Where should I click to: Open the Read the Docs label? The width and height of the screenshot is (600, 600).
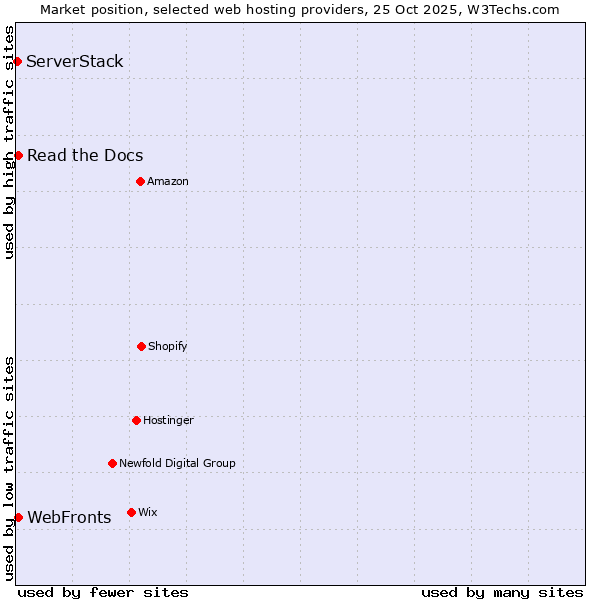pyautogui.click(x=85, y=155)
